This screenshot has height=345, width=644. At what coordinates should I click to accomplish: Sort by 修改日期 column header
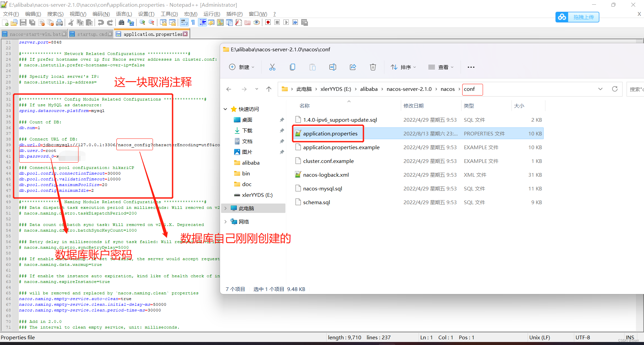coord(413,106)
